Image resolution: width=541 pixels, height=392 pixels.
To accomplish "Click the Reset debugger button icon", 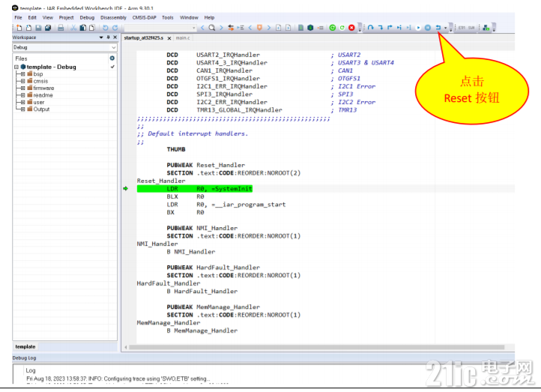I will pyautogui.click(x=438, y=28).
